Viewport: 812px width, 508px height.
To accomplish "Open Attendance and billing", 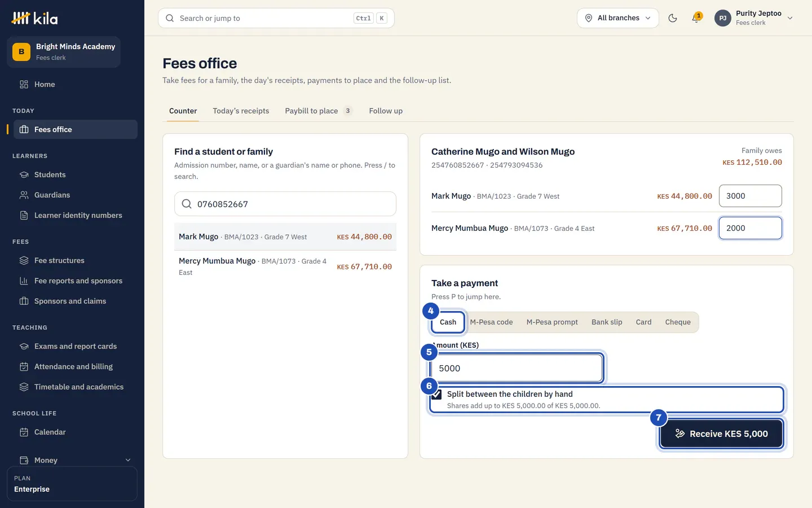I will (x=76, y=366).
